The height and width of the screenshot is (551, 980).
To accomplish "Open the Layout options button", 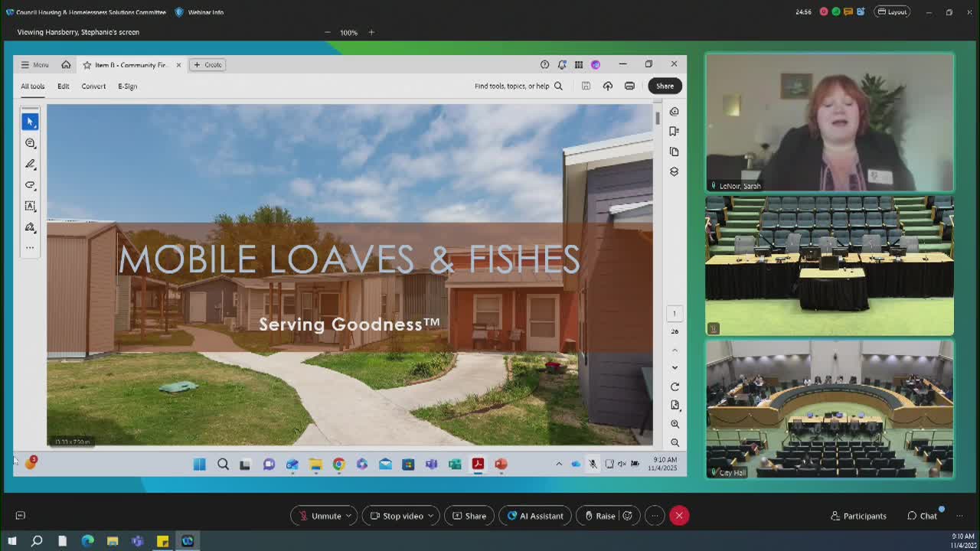I will tap(892, 12).
